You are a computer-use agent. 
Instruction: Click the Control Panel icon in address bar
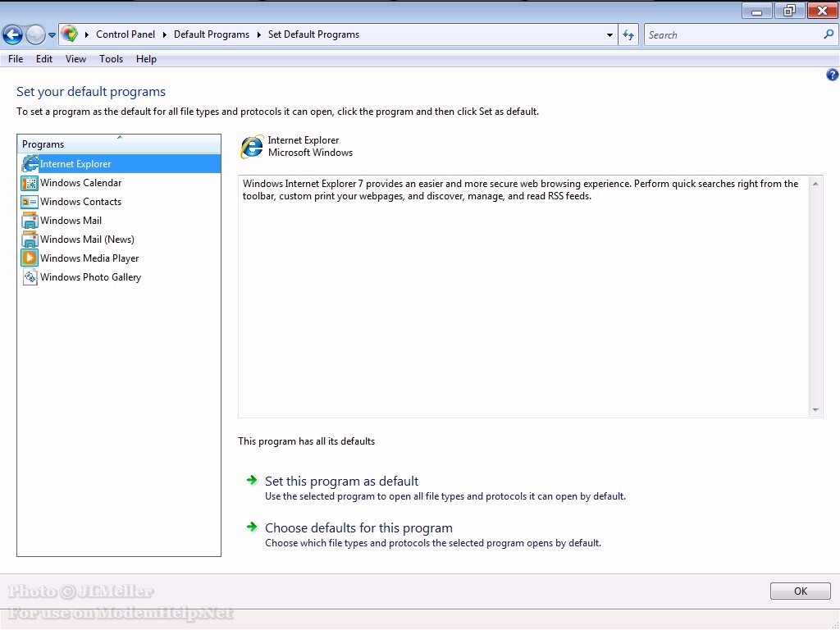pyautogui.click(x=69, y=34)
